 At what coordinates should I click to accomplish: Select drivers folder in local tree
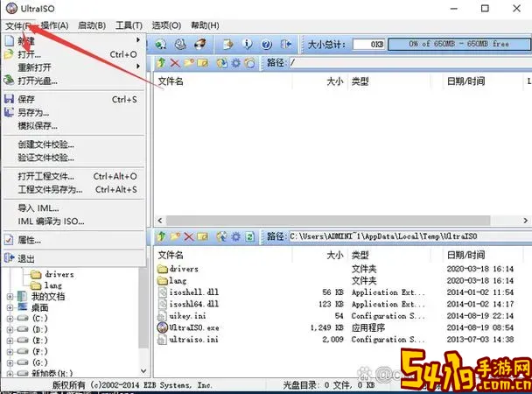pyautogui.click(x=52, y=274)
